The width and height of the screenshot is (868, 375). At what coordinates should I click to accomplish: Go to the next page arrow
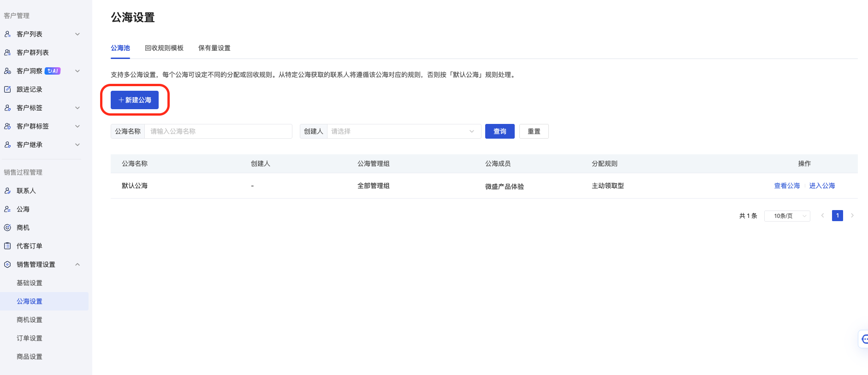click(852, 216)
